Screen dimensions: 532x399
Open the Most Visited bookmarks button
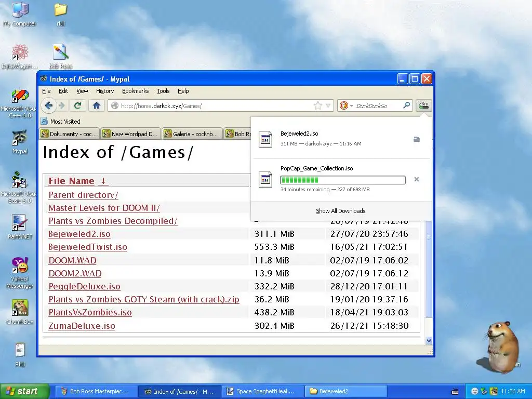(61, 121)
